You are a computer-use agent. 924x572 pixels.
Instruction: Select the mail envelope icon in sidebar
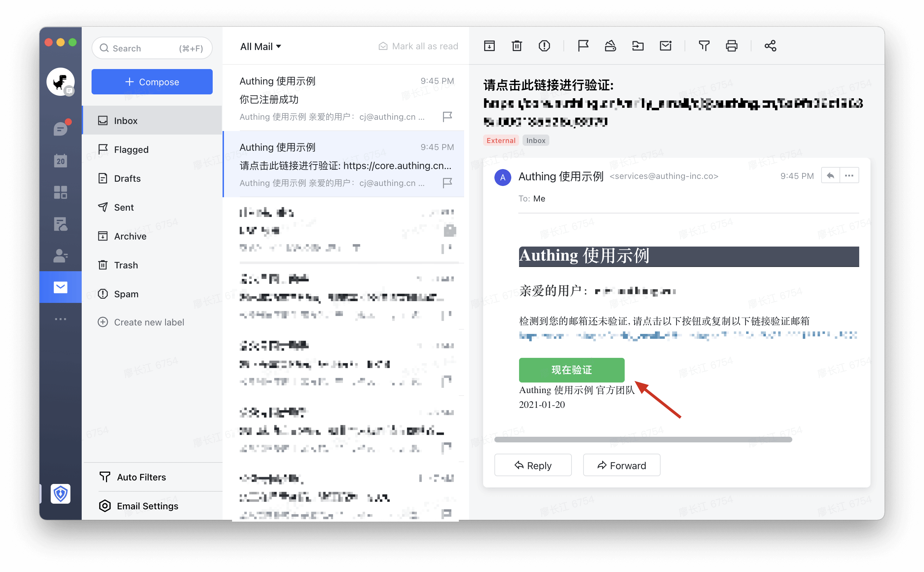[x=61, y=287]
